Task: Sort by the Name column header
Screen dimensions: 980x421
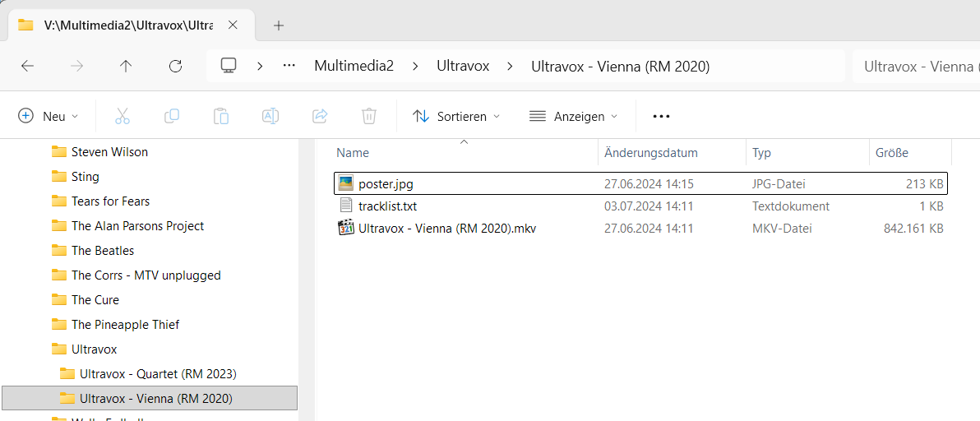Action: [x=465, y=152]
